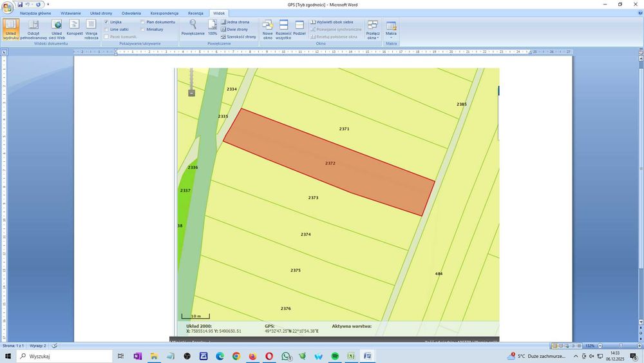Open the Powiększenie zoom dialog

[x=193, y=28]
